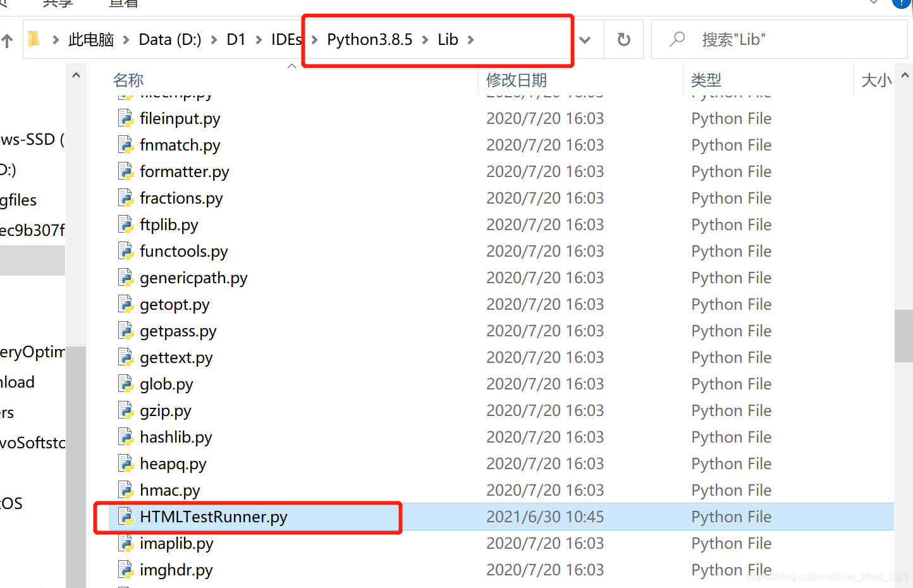Click hashlib.py file icon

coord(126,437)
